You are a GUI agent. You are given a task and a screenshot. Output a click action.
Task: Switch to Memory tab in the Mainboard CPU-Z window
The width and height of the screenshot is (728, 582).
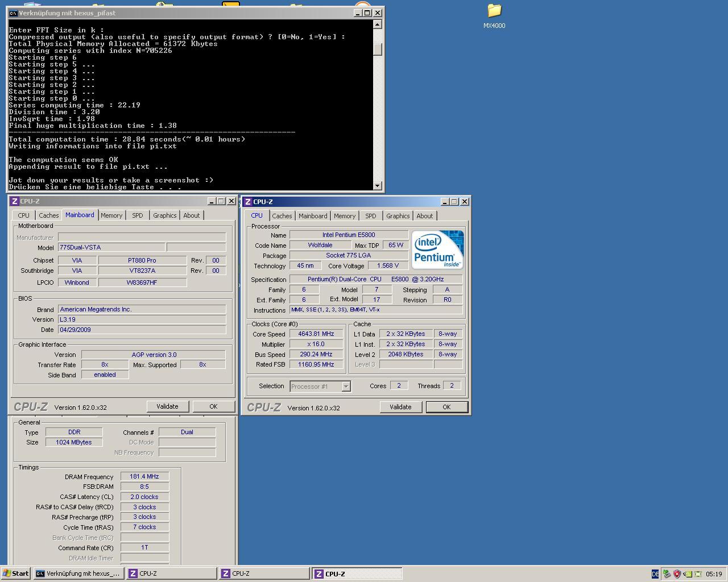click(111, 215)
